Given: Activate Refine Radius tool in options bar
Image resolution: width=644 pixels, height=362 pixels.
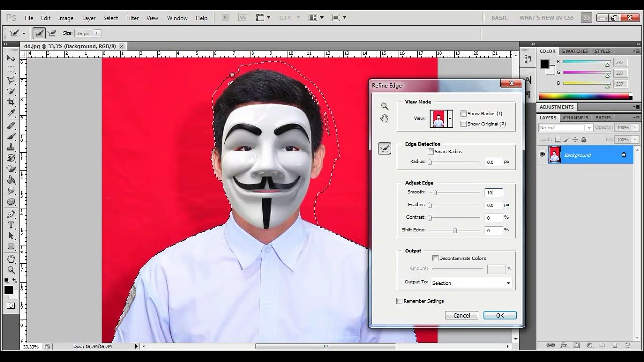Looking at the screenshot, I should click(x=39, y=33).
